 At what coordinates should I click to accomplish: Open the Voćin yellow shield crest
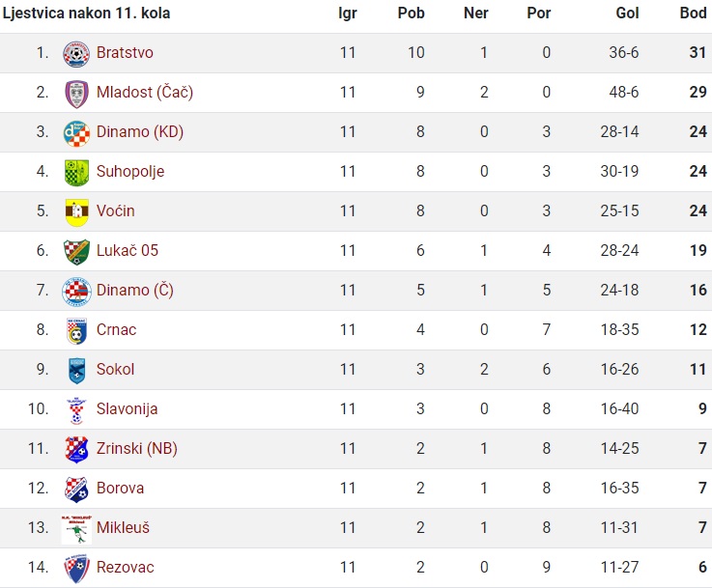76,212
